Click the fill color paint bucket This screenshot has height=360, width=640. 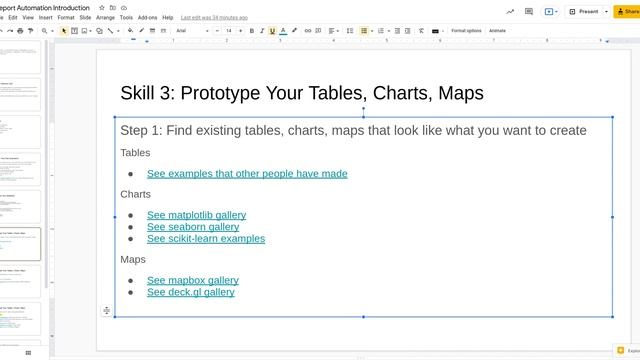click(130, 31)
